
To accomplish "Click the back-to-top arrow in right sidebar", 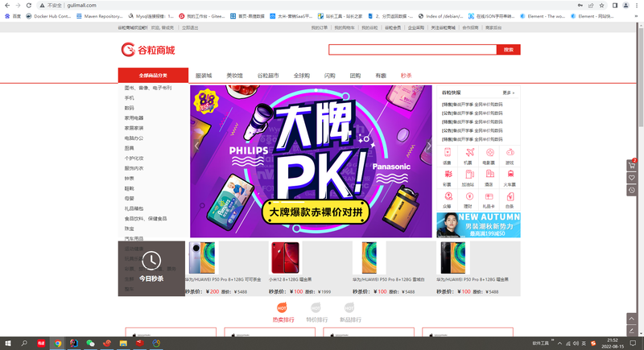I will point(632,319).
